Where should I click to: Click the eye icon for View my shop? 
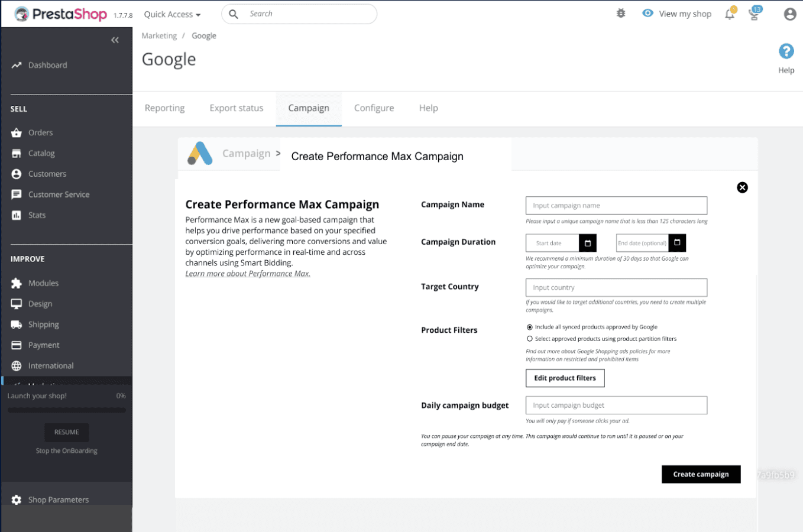(x=648, y=13)
